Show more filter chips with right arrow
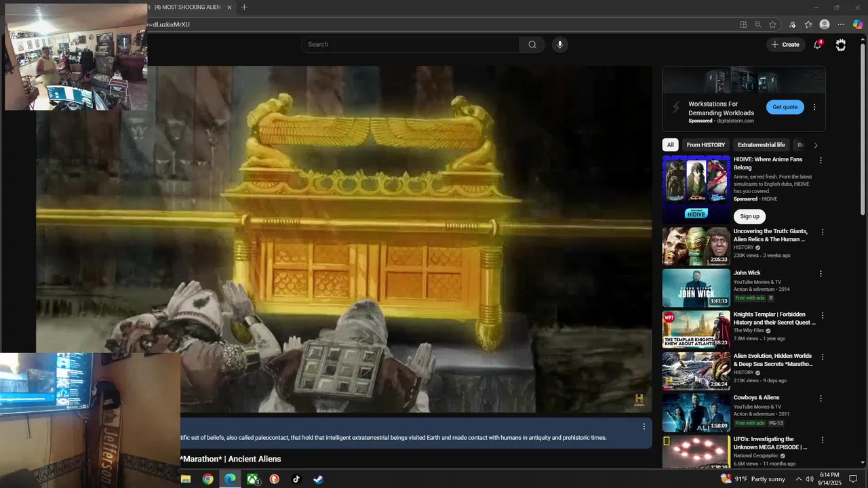 [x=816, y=145]
